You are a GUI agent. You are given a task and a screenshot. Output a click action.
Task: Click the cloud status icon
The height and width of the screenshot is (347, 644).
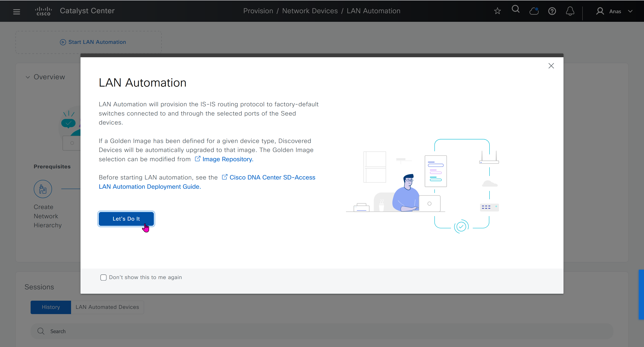coord(534,11)
